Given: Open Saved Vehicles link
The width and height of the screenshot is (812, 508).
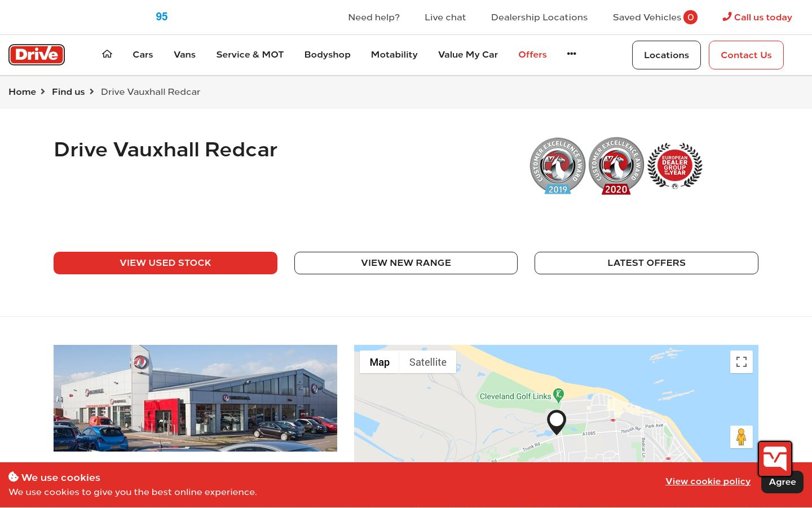Looking at the screenshot, I should click(x=647, y=17).
